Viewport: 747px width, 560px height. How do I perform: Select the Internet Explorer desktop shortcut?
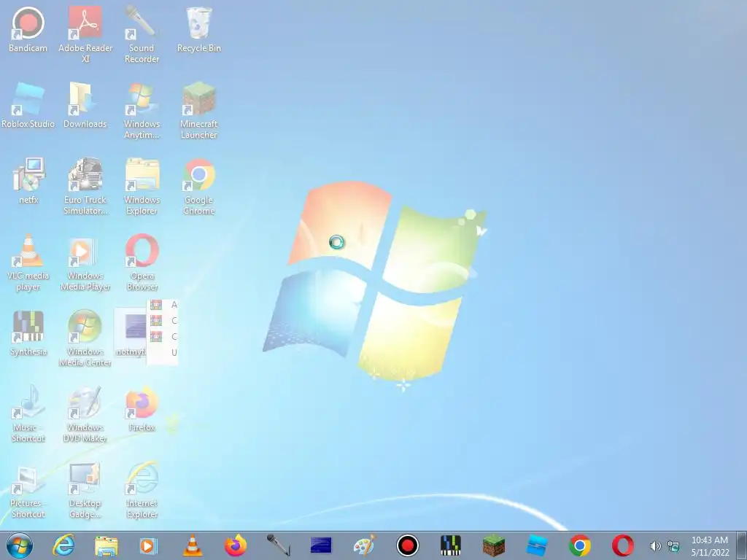[142, 489]
